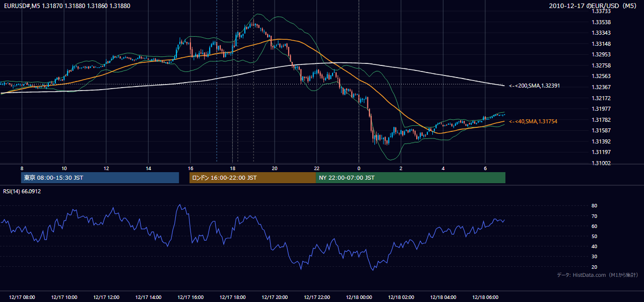Click price axis value 1.31977
644x302 pixels.
[x=601, y=109]
